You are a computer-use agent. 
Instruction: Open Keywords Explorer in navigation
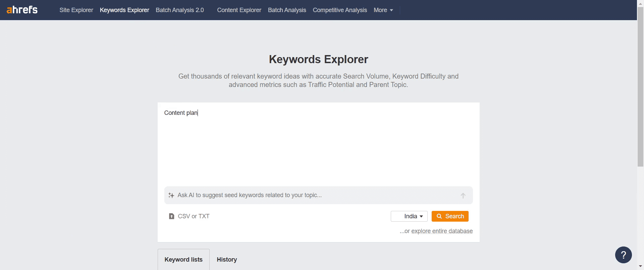[x=124, y=10]
